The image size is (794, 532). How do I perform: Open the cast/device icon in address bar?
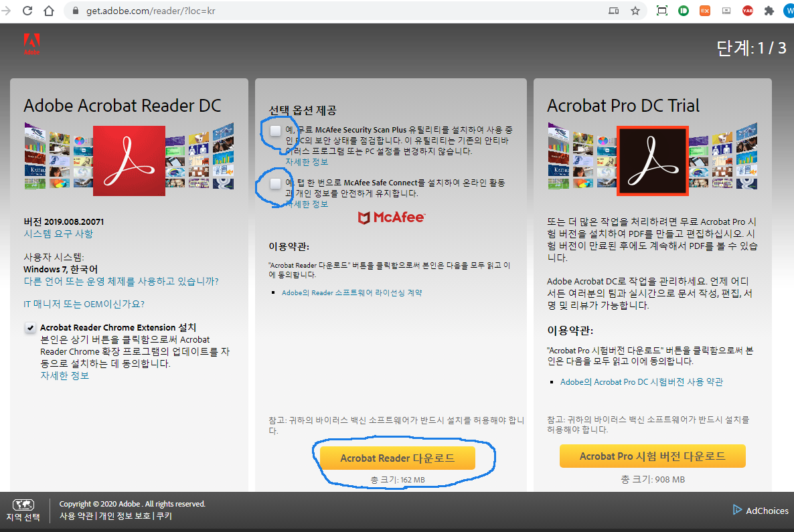pyautogui.click(x=613, y=11)
